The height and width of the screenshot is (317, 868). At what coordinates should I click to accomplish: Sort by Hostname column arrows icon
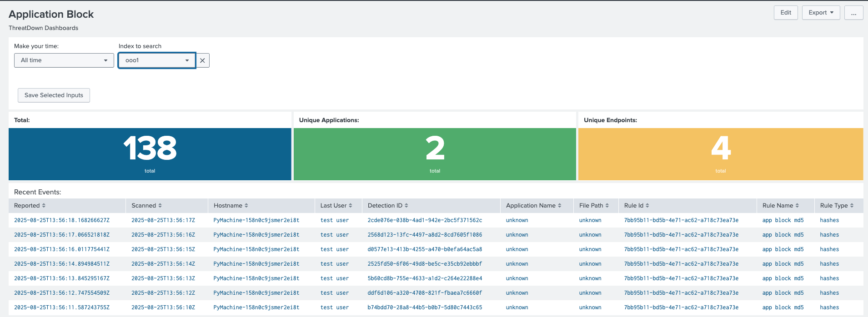point(246,206)
